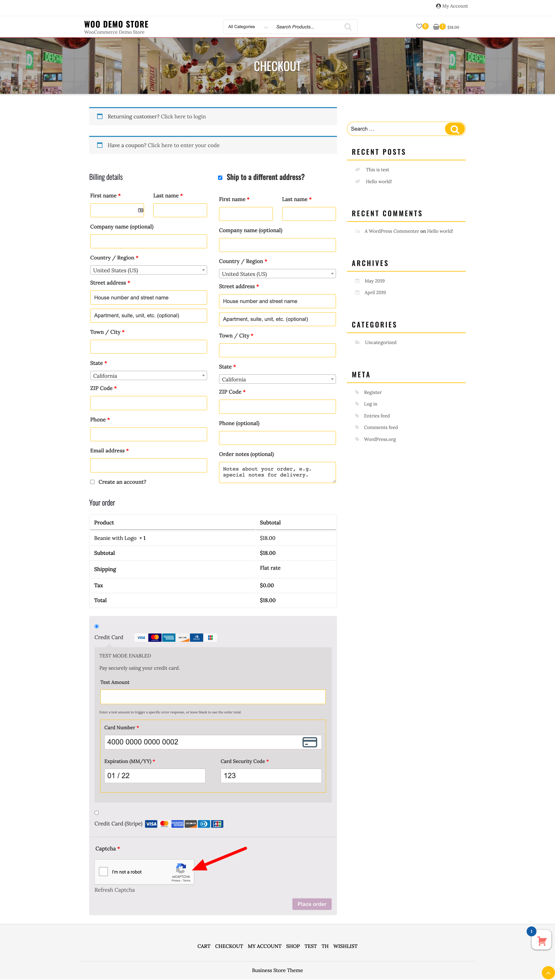The width and height of the screenshot is (555, 980).
Task: Click the window icon beside Returning customer notice
Action: coord(100,116)
